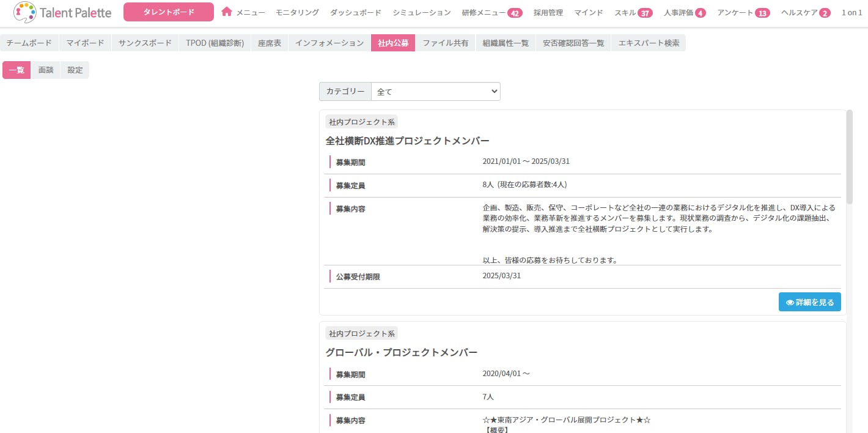
Task: Click the home icon beside メニュー
Action: 227,12
